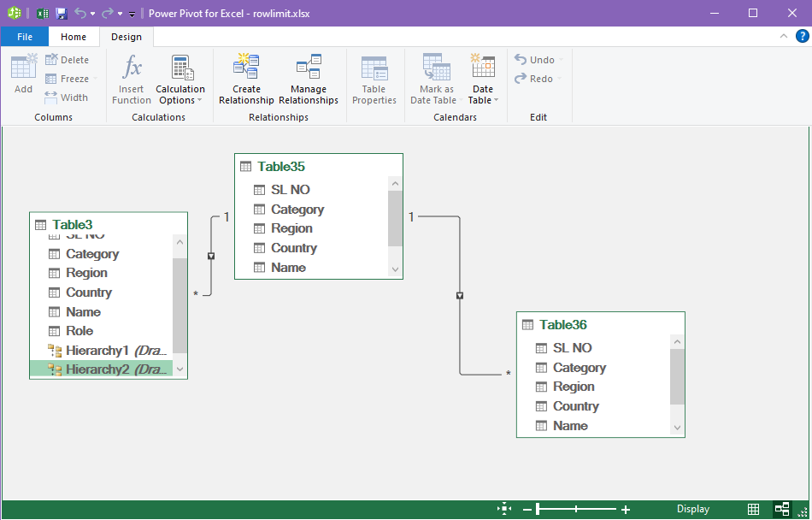Save using quick access toolbar icon
This screenshot has width=812, height=520.
click(61, 14)
